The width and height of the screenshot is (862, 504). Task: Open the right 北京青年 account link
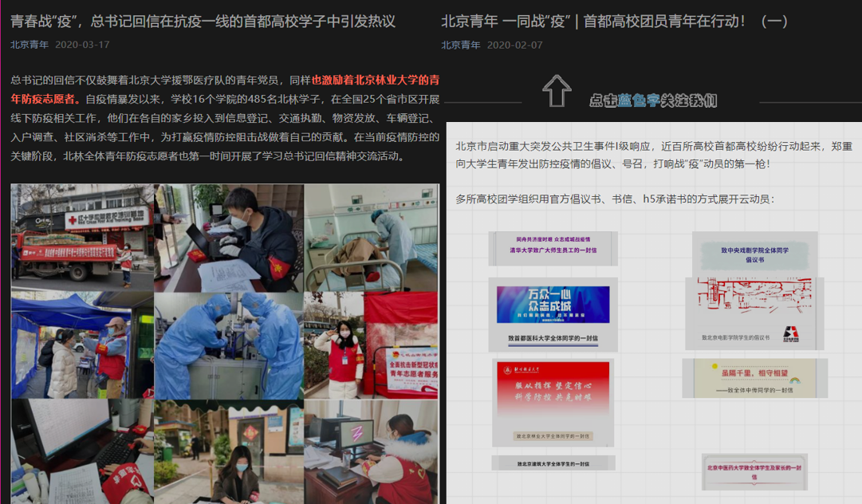point(461,45)
